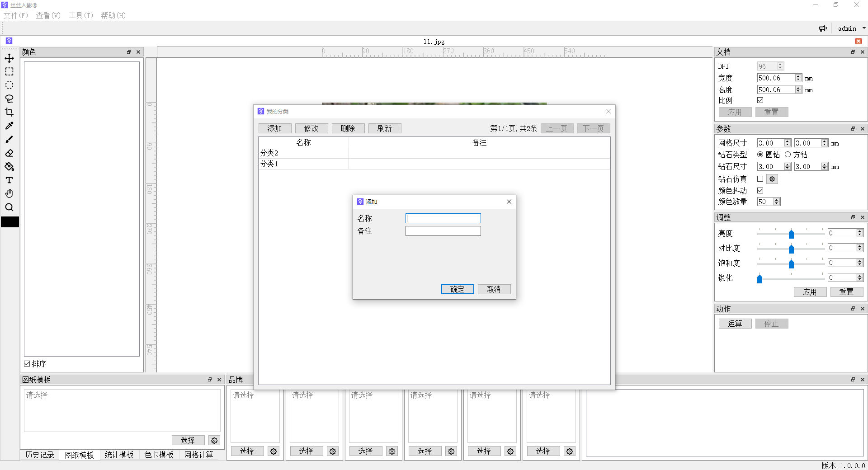The height and width of the screenshot is (470, 868).
Task: Click the announcement megaphone icon
Action: click(823, 28)
